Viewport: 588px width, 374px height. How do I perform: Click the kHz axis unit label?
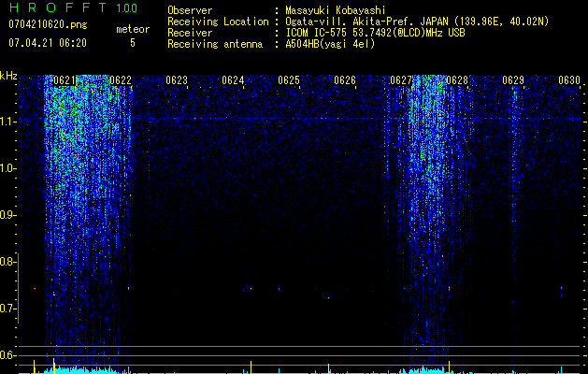[x=8, y=76]
